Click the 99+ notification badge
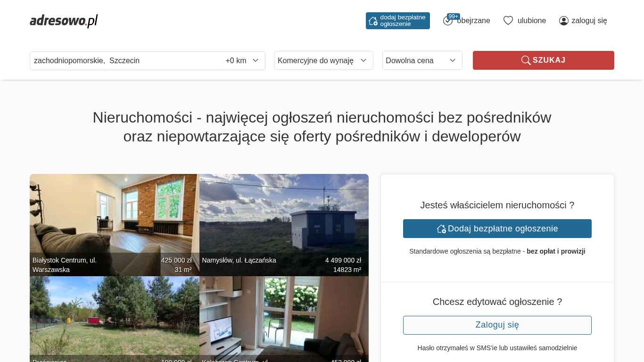Viewport: 644px width, 362px height. point(454,16)
